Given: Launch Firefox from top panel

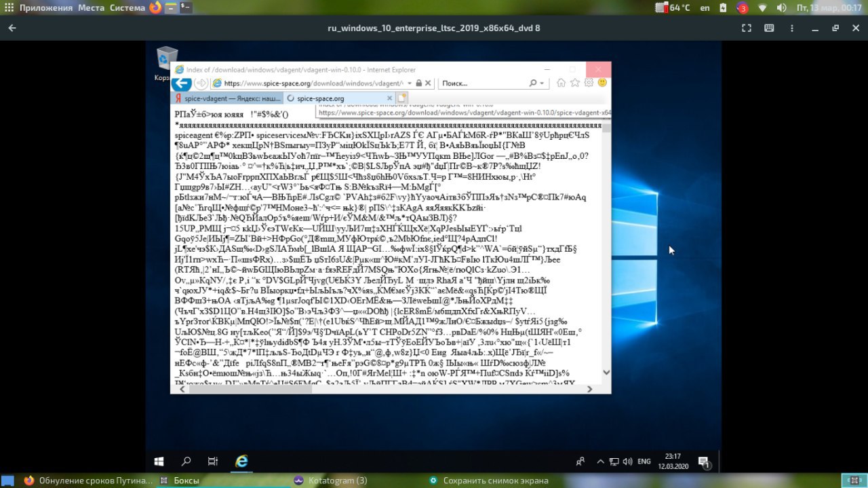Looking at the screenshot, I should tap(155, 8).
